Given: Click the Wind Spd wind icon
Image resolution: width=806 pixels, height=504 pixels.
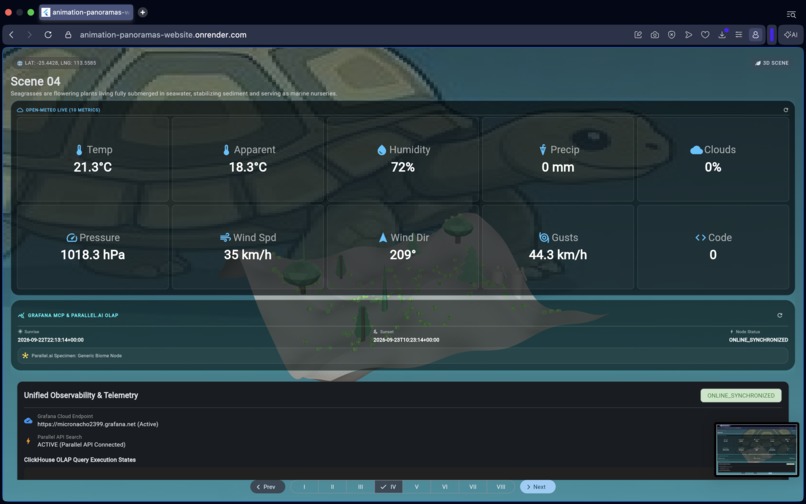Looking at the screenshot, I should (x=225, y=238).
